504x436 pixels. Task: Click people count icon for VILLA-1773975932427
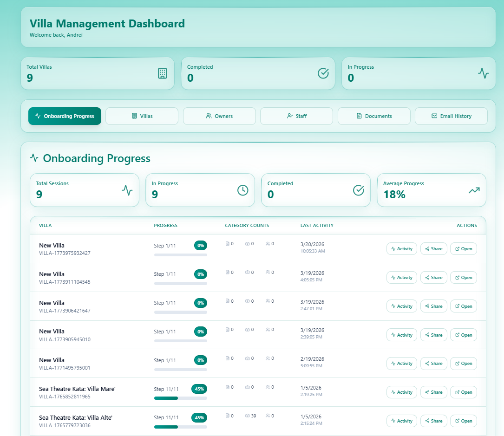[268, 244]
